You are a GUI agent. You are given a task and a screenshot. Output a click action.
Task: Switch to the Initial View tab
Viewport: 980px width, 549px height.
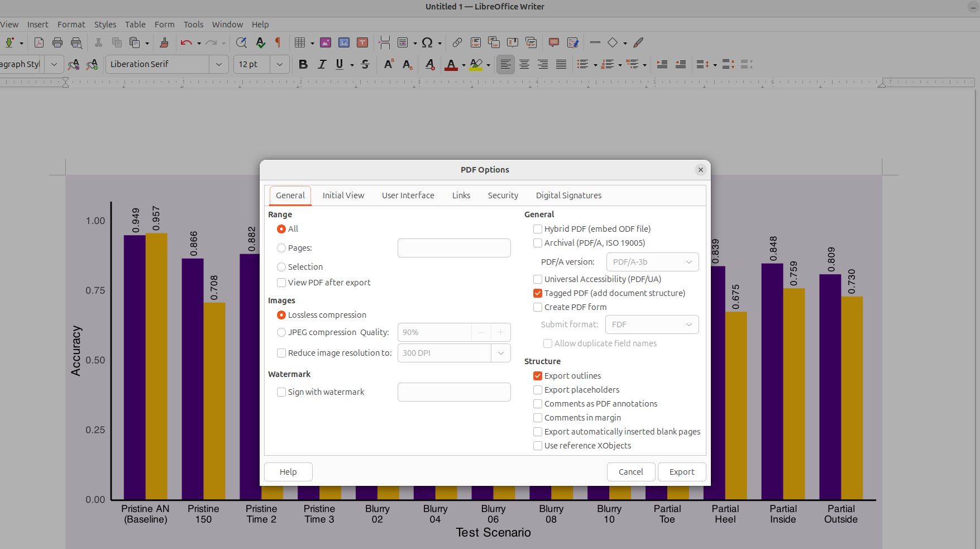coord(343,195)
